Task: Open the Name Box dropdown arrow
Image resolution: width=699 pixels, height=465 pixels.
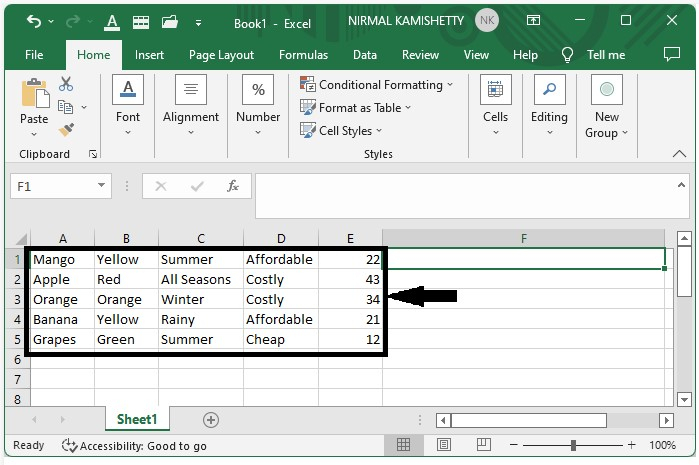Action: (102, 186)
